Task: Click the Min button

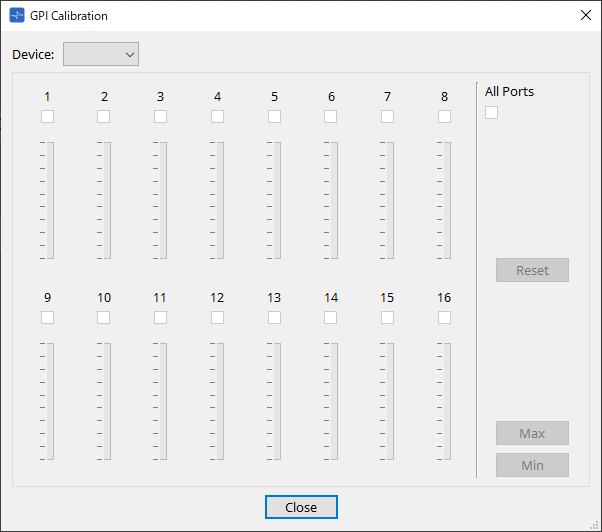Action: click(x=532, y=465)
